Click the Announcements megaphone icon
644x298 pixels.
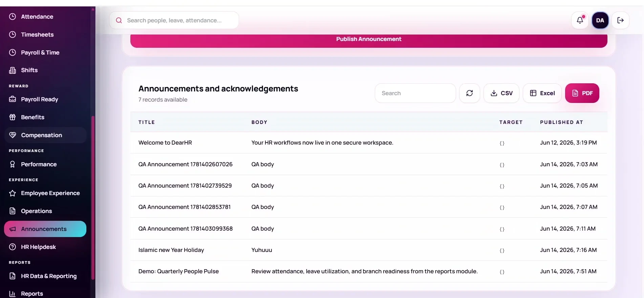[13, 229]
